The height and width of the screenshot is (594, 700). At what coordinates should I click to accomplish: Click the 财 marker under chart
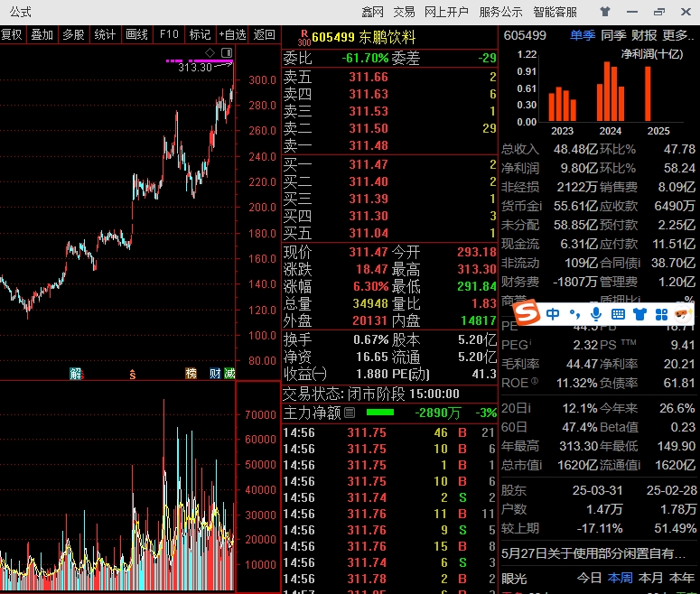click(x=215, y=374)
